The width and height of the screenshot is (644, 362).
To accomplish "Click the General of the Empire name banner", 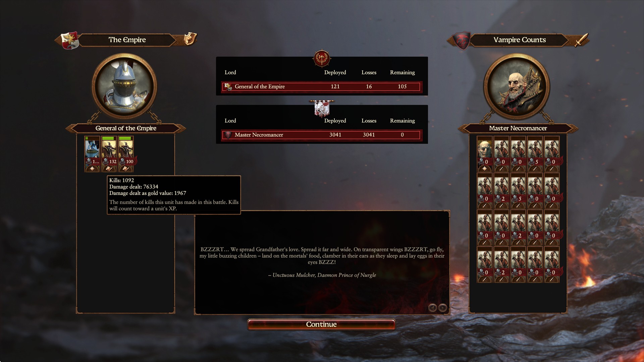I will 126,128.
